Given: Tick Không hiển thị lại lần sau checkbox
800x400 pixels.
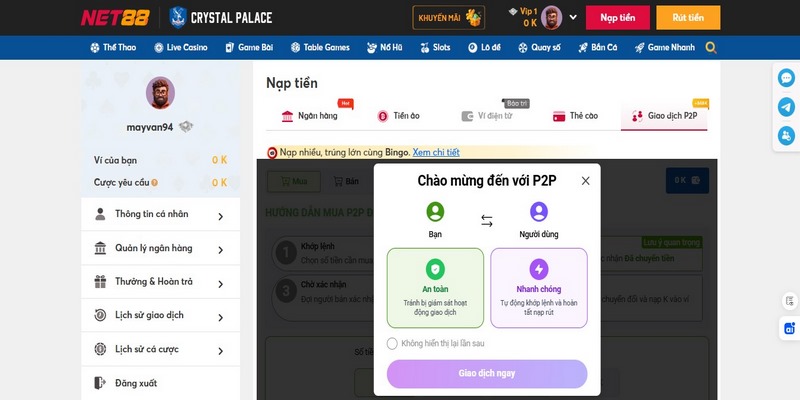Looking at the screenshot, I should [x=392, y=343].
